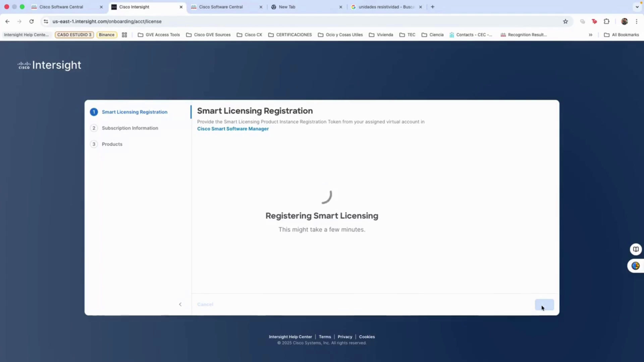644x362 pixels.
Task: Open the help book icon on right edge
Action: pyautogui.click(x=636, y=249)
